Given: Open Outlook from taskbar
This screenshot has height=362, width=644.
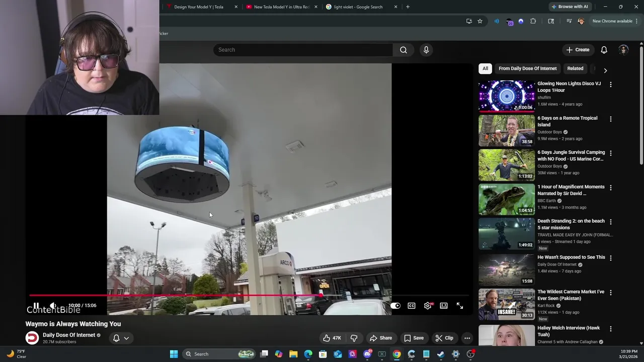Looking at the screenshot, I should click(338, 354).
